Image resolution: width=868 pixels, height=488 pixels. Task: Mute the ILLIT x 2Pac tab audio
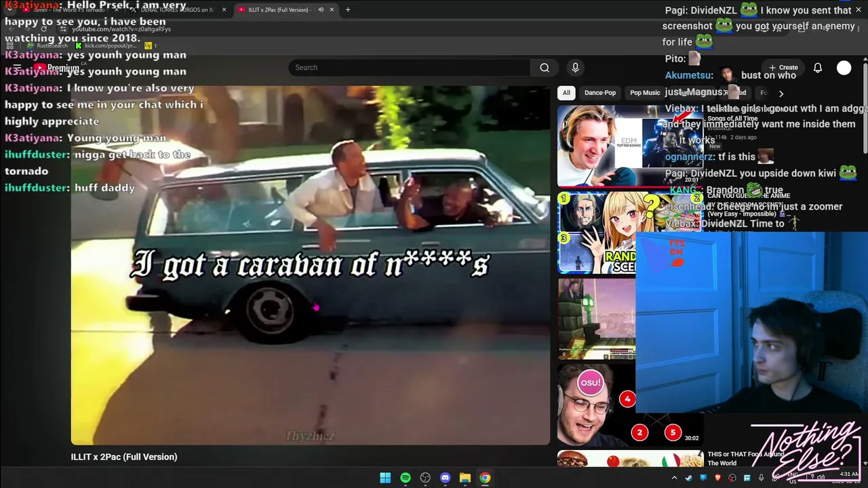321,9
